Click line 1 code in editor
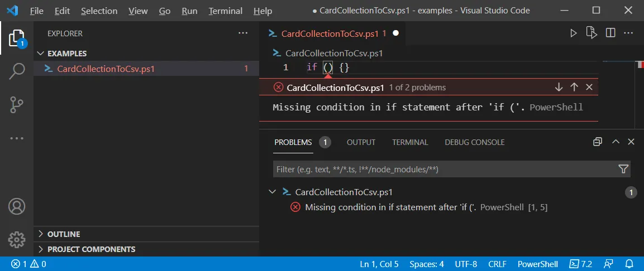Viewport: 644px width, 271px height. click(x=328, y=67)
